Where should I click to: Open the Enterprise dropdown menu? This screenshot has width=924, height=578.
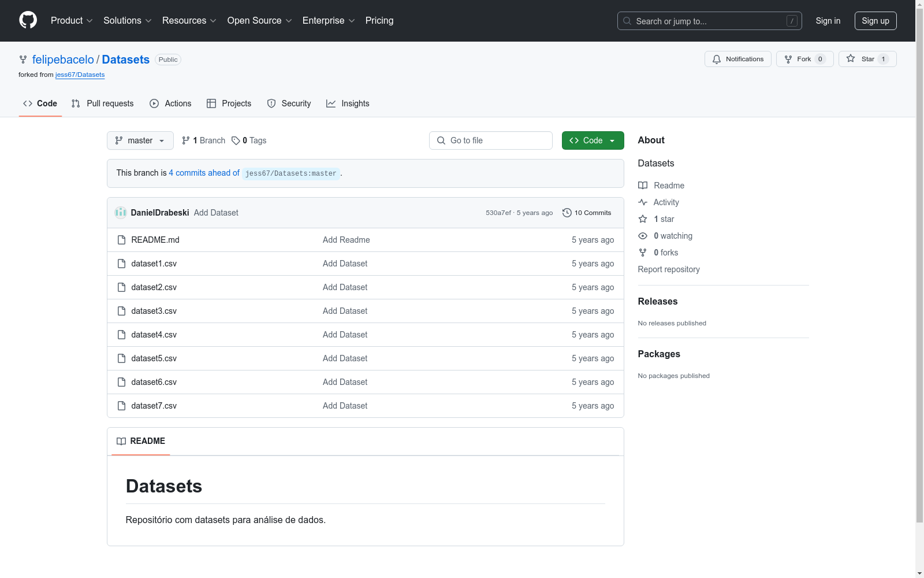click(329, 20)
